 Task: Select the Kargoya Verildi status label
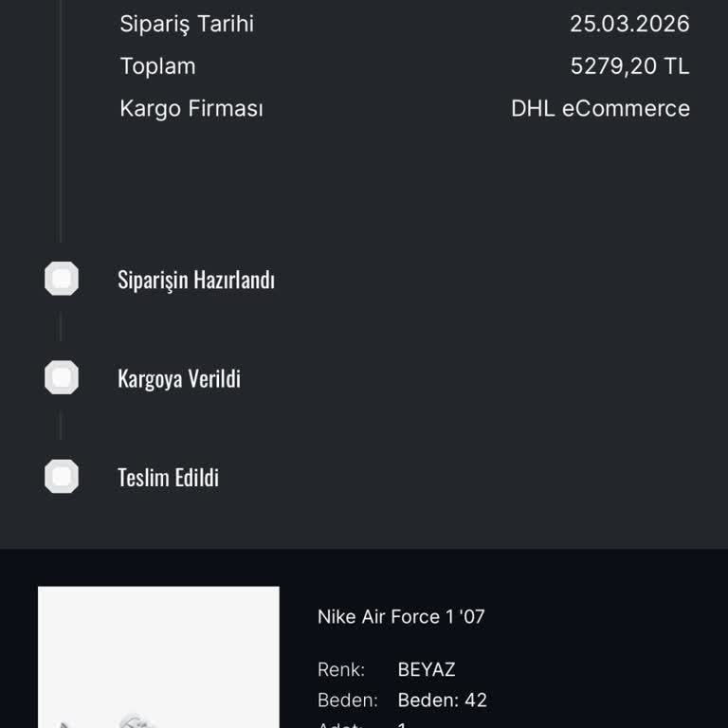coord(179,378)
